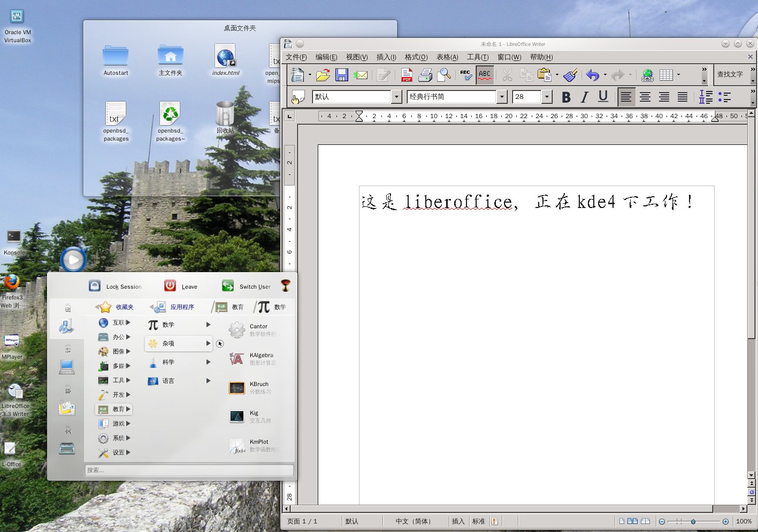Viewport: 758px width, 532px height.
Task: Toggle AutoSpellcheck red underline ABC button
Action: click(x=485, y=75)
